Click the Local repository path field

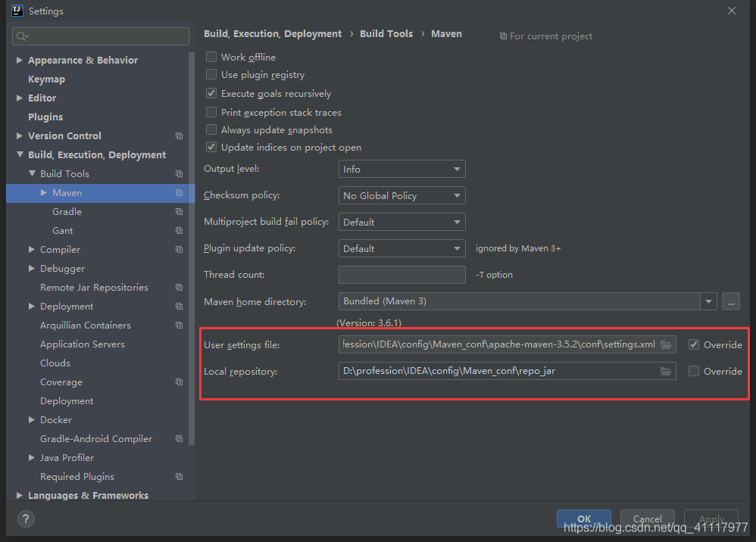coord(508,371)
